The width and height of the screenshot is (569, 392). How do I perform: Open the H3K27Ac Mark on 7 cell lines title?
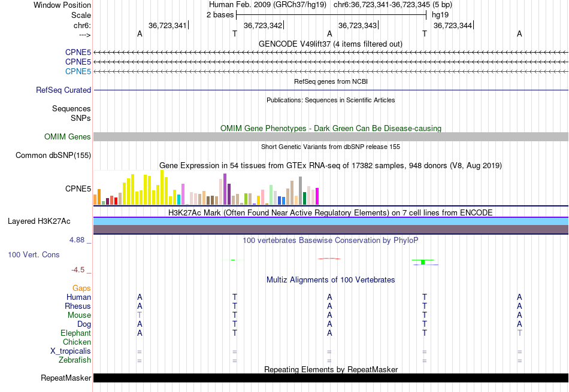pos(330,212)
